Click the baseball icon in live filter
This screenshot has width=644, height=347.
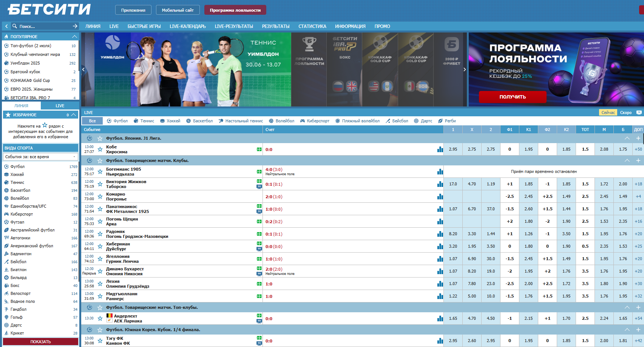388,121
